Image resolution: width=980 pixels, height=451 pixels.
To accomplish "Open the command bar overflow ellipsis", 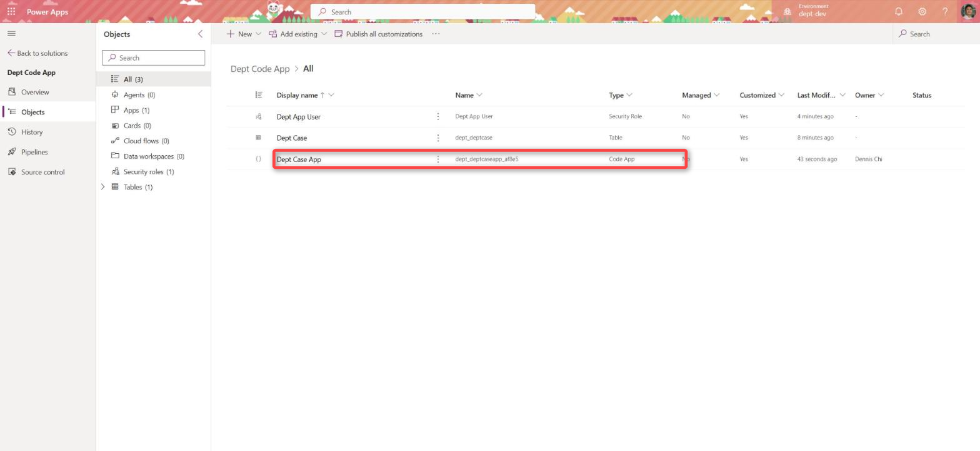I will (436, 34).
